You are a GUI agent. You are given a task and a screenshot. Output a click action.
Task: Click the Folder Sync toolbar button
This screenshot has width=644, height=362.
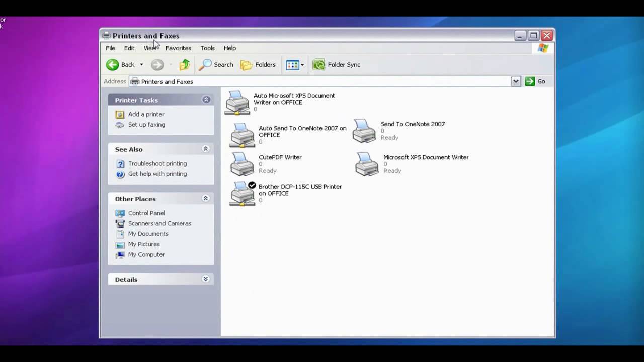tap(337, 64)
